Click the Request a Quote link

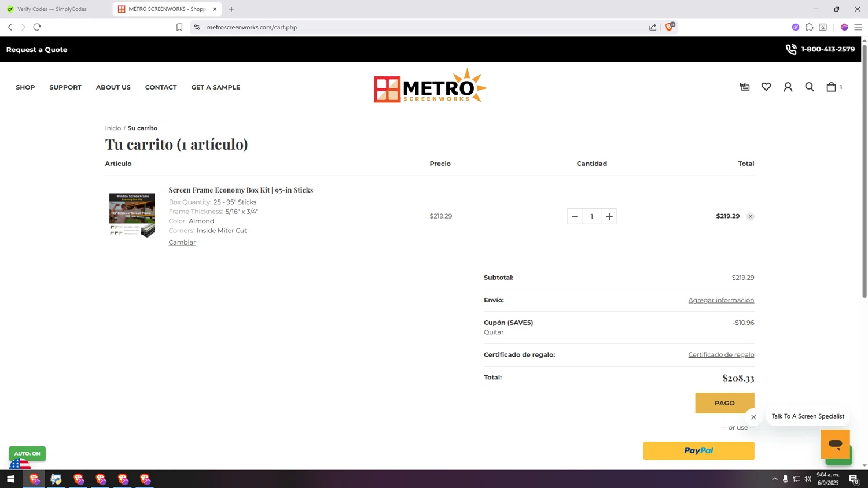click(x=37, y=50)
